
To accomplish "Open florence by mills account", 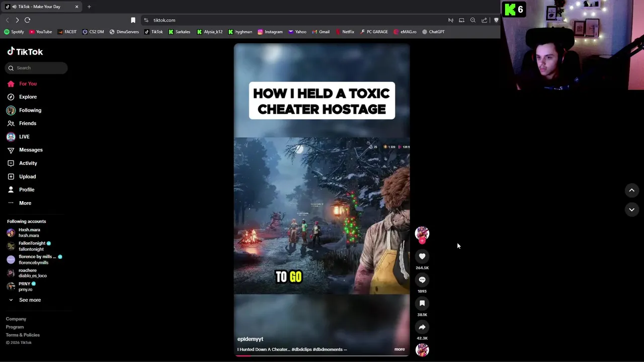I will 34,259.
